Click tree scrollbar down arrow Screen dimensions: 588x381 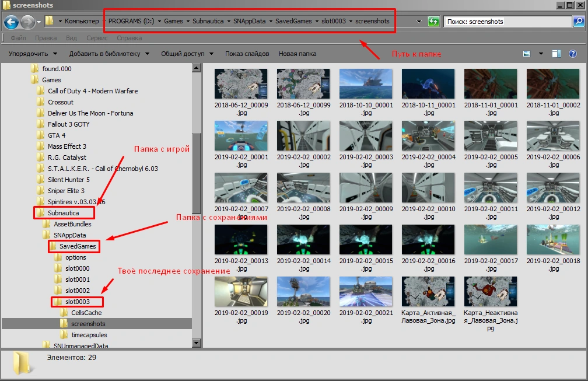pos(197,342)
